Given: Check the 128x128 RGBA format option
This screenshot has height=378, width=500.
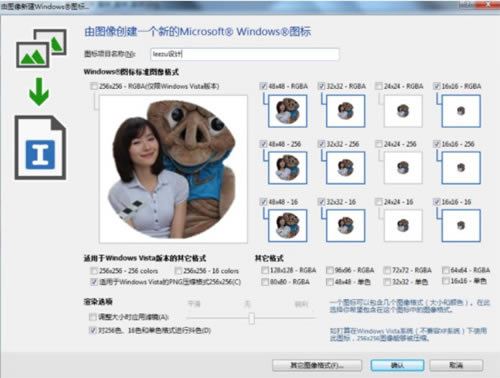Looking at the screenshot, I should pyautogui.click(x=265, y=270).
